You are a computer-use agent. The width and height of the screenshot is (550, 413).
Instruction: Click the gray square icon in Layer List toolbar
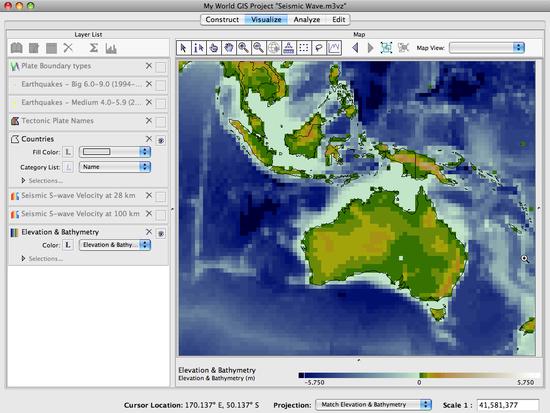coord(51,48)
